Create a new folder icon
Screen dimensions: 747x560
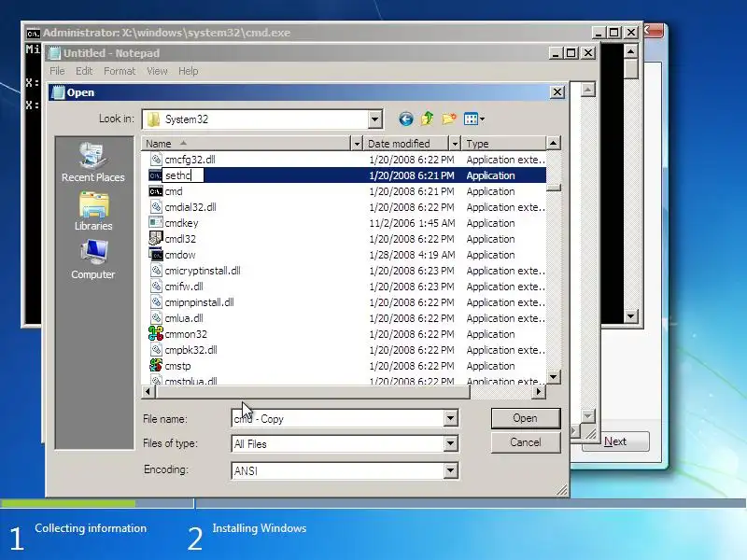pos(448,119)
